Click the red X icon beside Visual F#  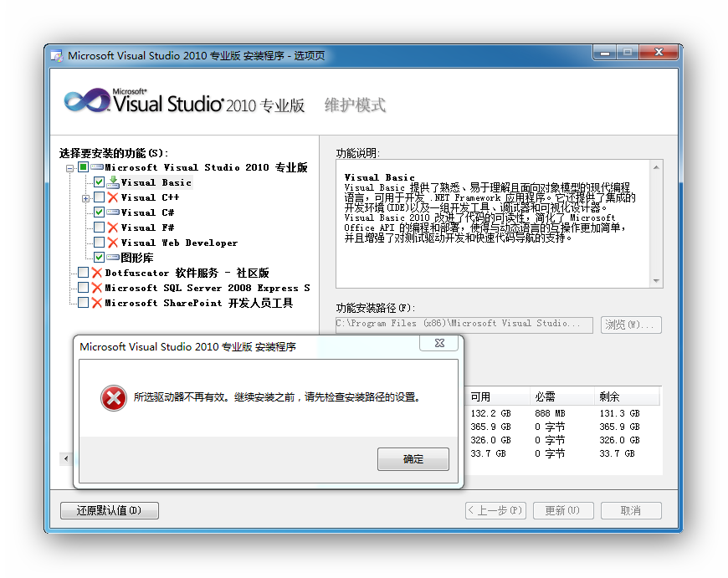113,228
